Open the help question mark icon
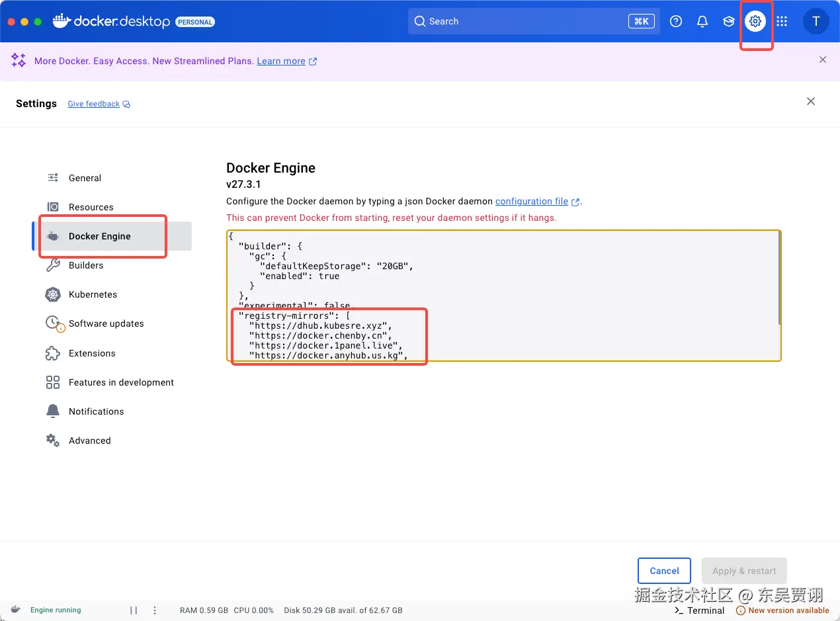The image size is (840, 621). coord(675,21)
